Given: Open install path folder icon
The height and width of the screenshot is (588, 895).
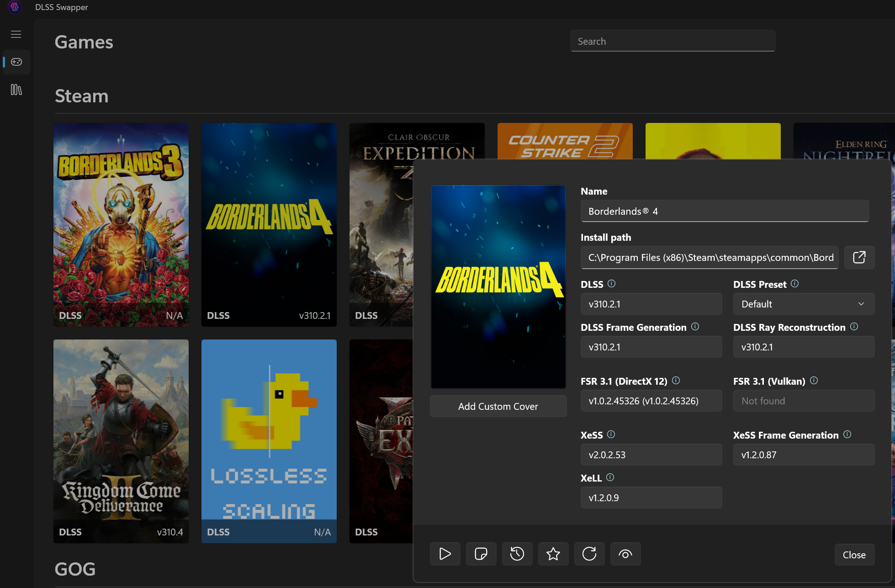Looking at the screenshot, I should pyautogui.click(x=859, y=257).
